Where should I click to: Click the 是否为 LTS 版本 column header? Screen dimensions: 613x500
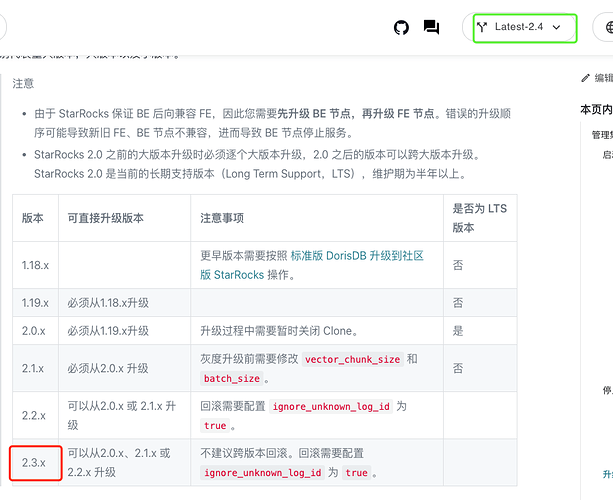(480, 217)
